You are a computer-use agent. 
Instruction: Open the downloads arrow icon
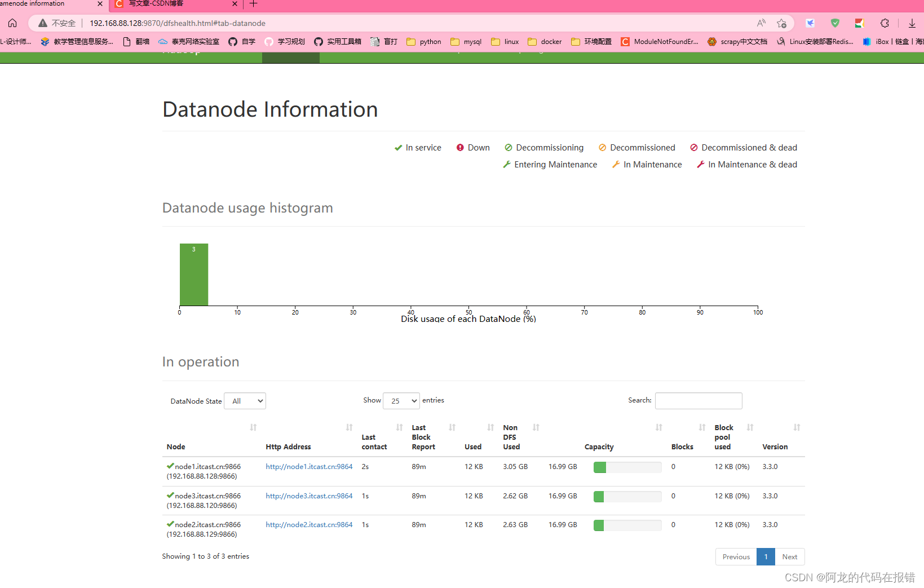point(912,23)
